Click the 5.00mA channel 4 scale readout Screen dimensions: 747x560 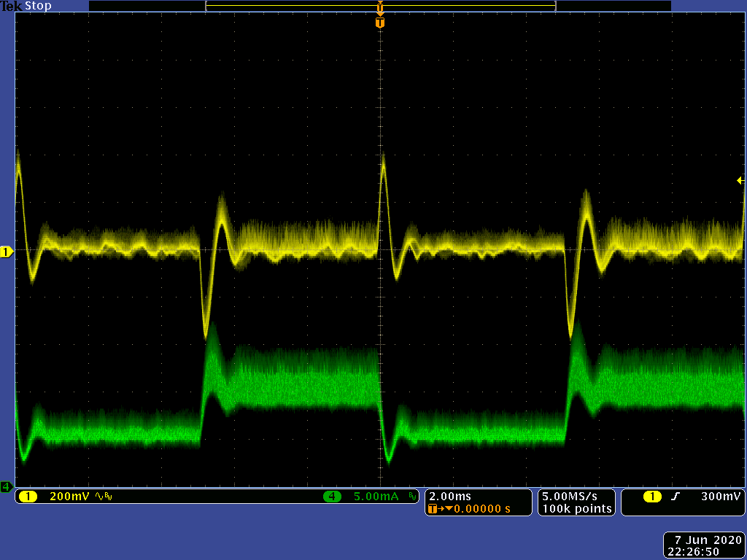tap(376, 497)
